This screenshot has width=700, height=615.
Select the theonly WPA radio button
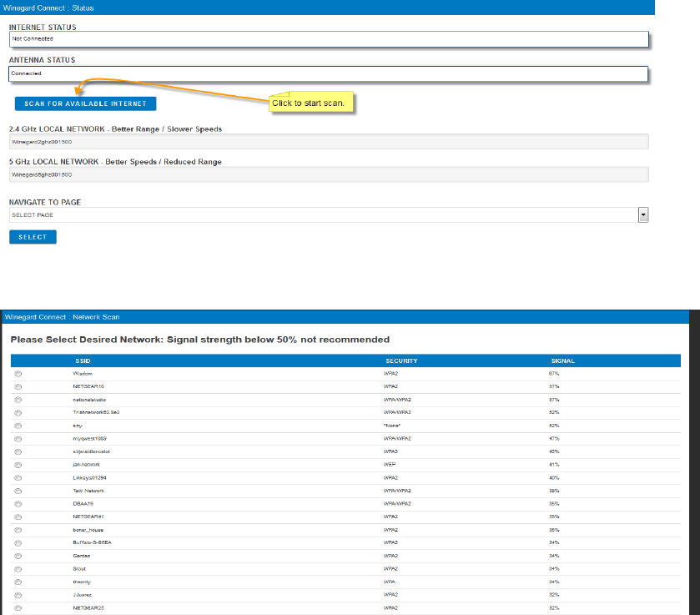click(x=18, y=582)
